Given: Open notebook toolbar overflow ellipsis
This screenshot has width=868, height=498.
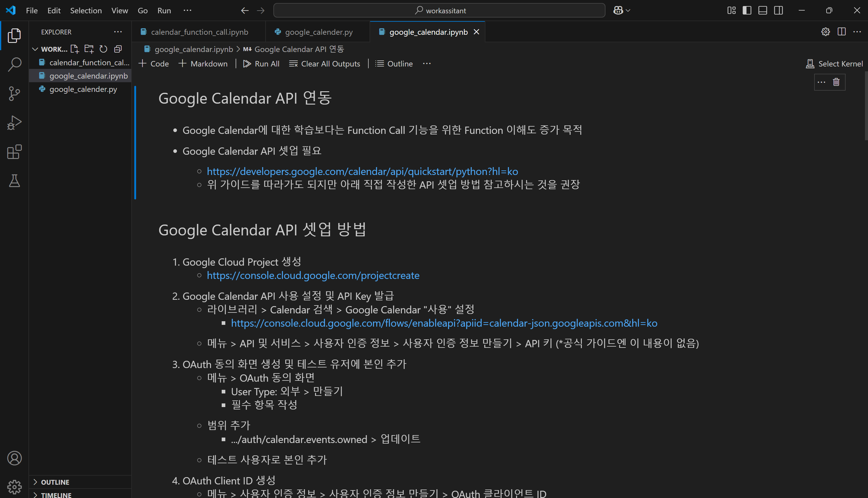Looking at the screenshot, I should click(427, 64).
